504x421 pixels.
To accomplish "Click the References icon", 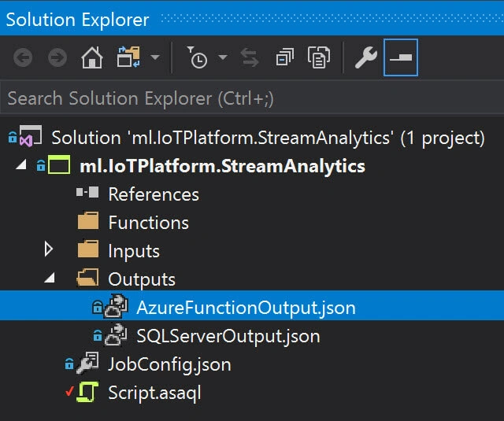I will [x=87, y=192].
